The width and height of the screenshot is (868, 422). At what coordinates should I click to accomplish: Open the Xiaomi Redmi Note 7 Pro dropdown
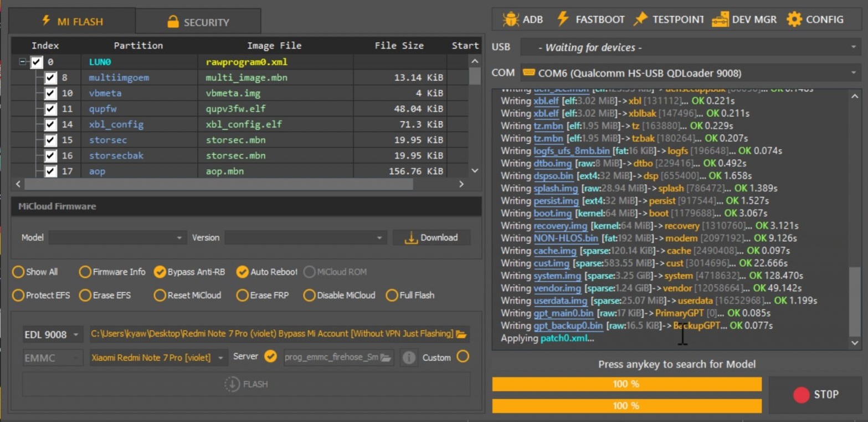(x=158, y=358)
